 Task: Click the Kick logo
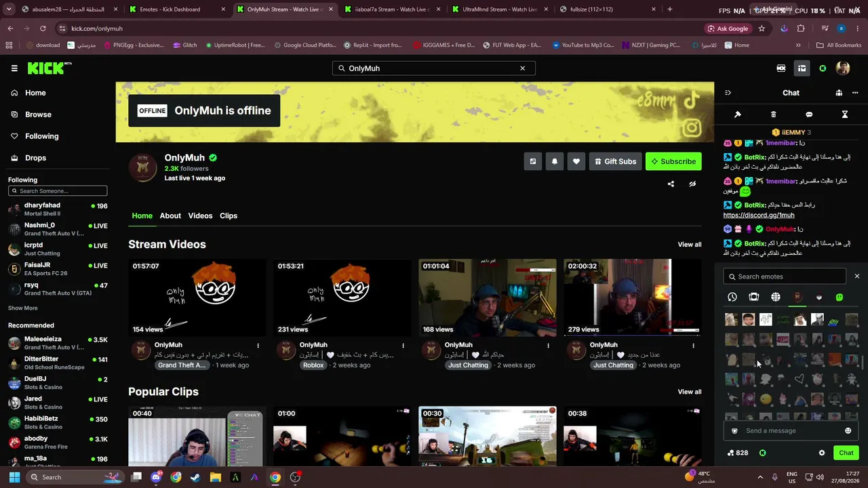point(49,68)
